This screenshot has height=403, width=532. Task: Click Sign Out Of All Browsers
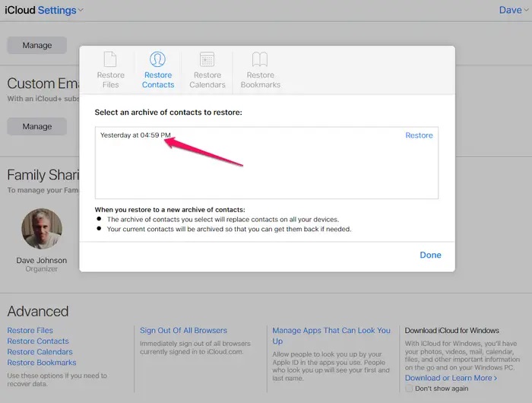click(x=184, y=330)
